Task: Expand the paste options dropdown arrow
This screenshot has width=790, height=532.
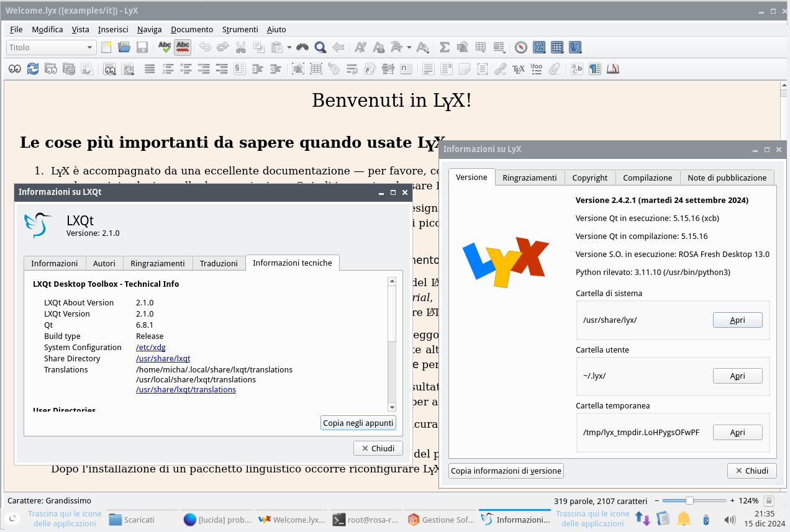Action: coord(289,47)
